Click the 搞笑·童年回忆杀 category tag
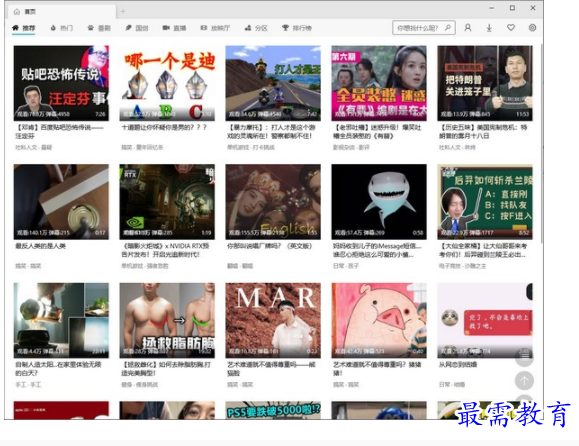579x446 pixels. click(142, 147)
